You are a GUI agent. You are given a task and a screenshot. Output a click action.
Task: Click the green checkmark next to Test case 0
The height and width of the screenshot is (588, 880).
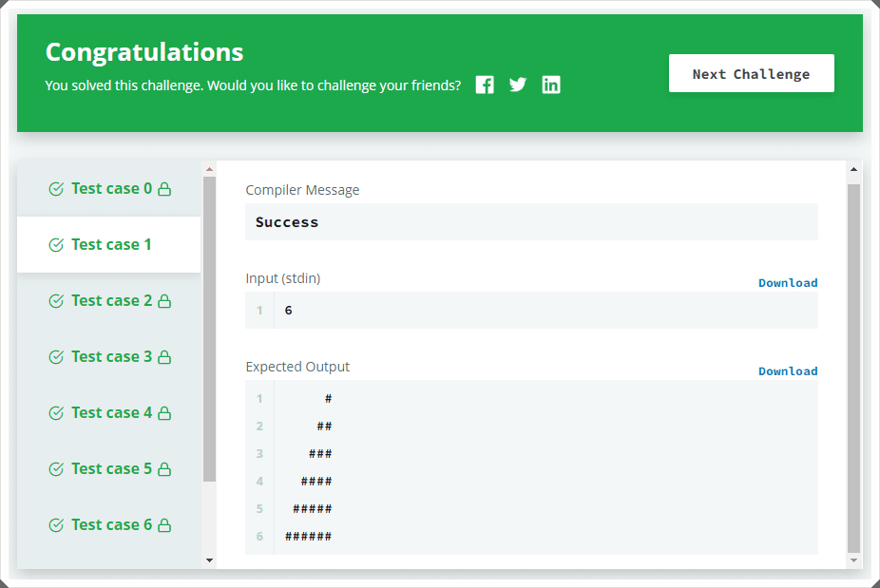55,188
